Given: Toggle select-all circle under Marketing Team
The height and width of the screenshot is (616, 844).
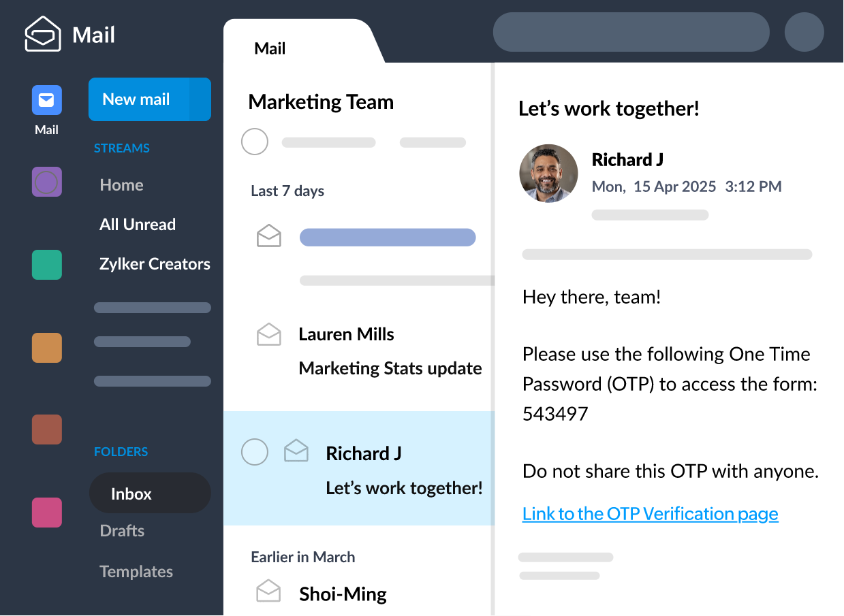Looking at the screenshot, I should point(255,142).
